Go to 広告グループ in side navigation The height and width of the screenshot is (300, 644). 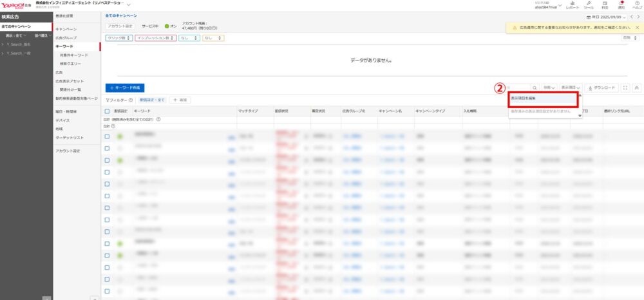(x=66, y=38)
